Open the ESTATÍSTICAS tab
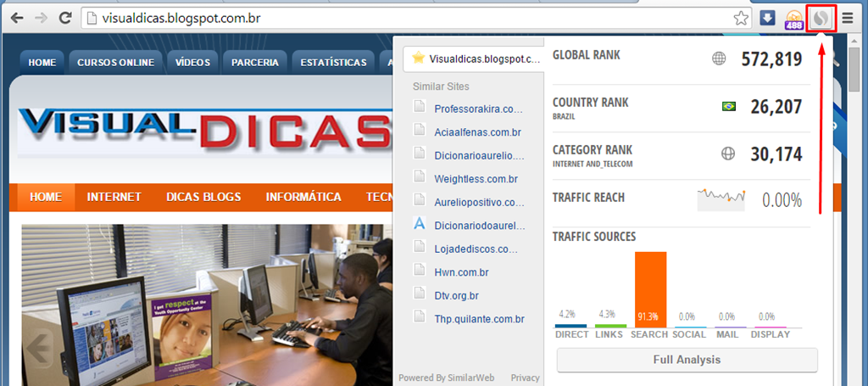This screenshot has width=868, height=386. point(333,63)
